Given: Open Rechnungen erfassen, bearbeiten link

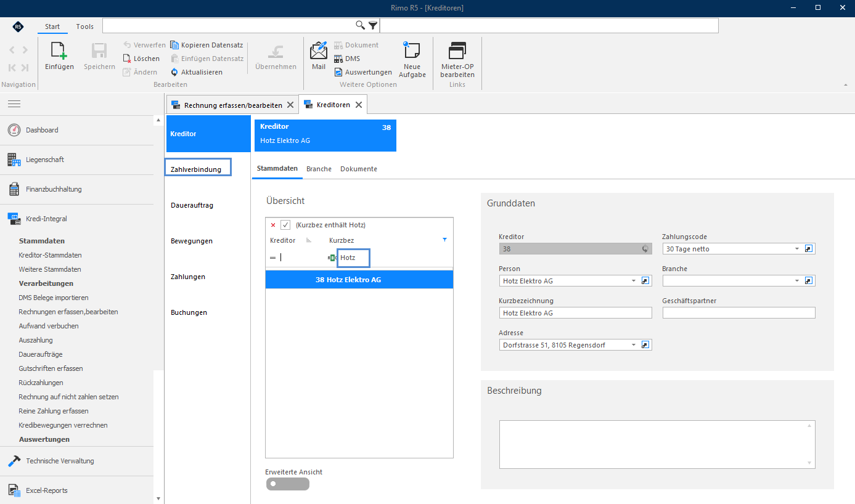Looking at the screenshot, I should coord(68,312).
